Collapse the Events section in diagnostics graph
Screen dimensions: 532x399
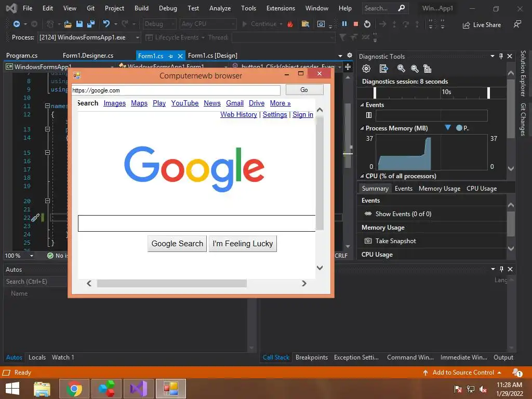362,105
